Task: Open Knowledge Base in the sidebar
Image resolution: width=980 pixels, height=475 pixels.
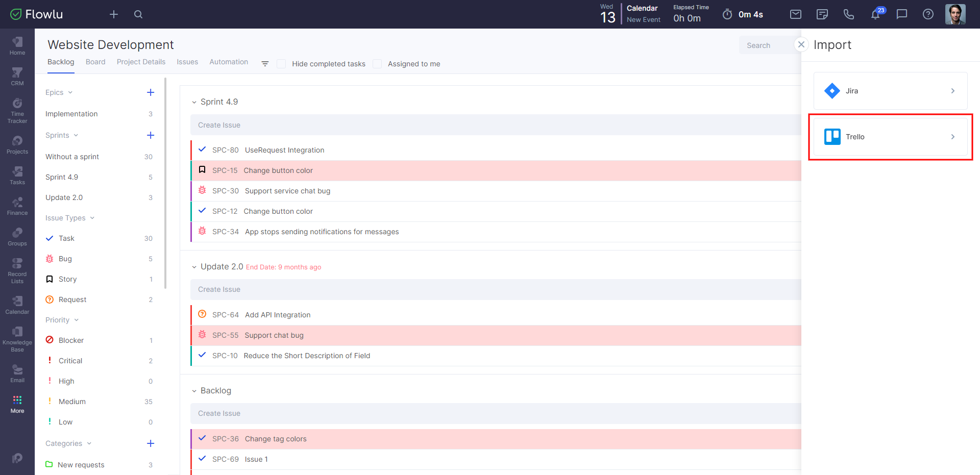Action: coord(17,339)
